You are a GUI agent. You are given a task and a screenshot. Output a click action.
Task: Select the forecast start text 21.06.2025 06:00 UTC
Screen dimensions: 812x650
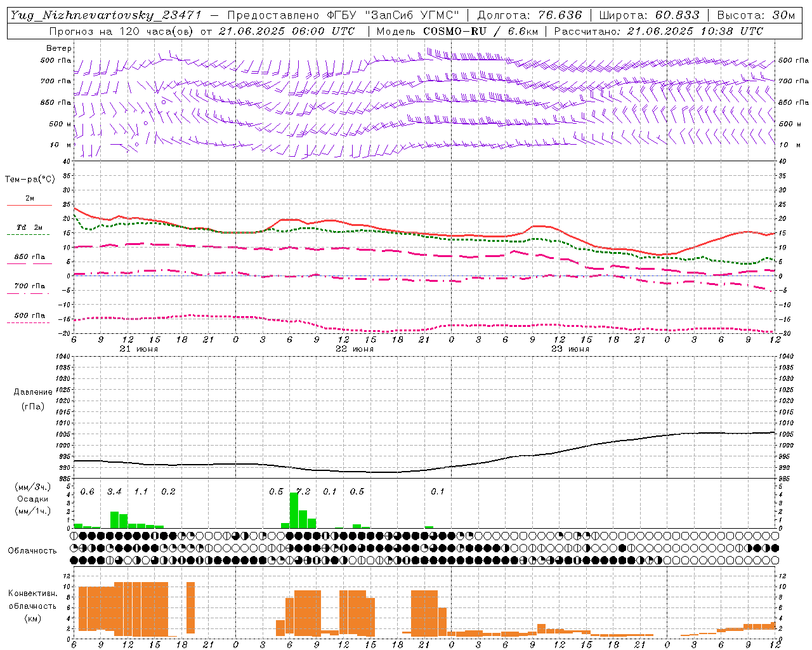coord(286,31)
